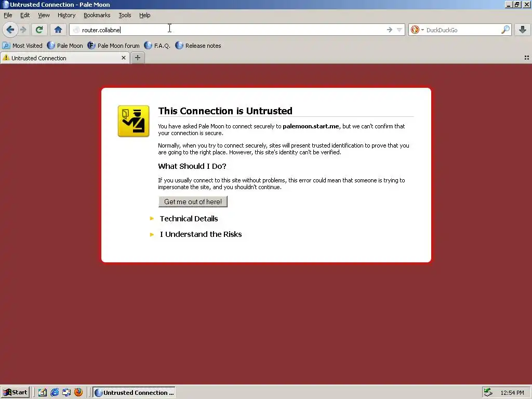Click the Pale Moon title bar icon
This screenshot has width=532, height=399.
(x=5, y=4)
